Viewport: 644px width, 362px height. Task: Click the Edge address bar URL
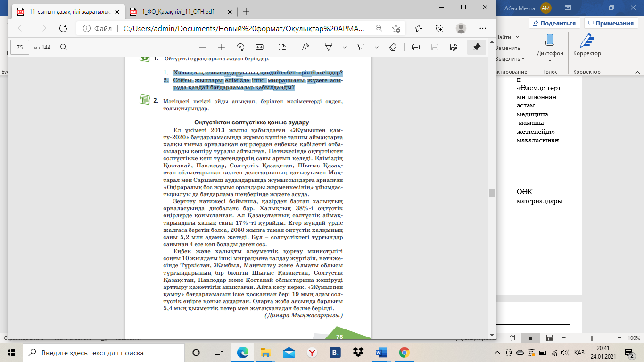(x=244, y=28)
